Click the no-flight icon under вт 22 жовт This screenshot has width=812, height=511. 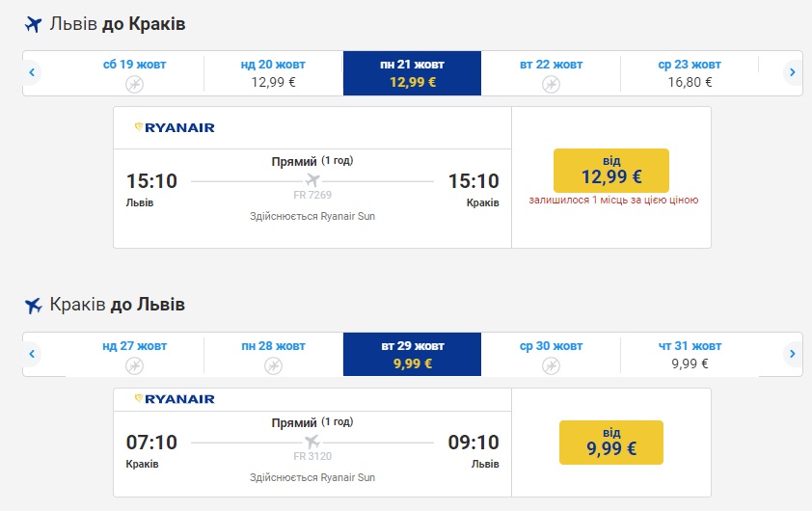[551, 85]
